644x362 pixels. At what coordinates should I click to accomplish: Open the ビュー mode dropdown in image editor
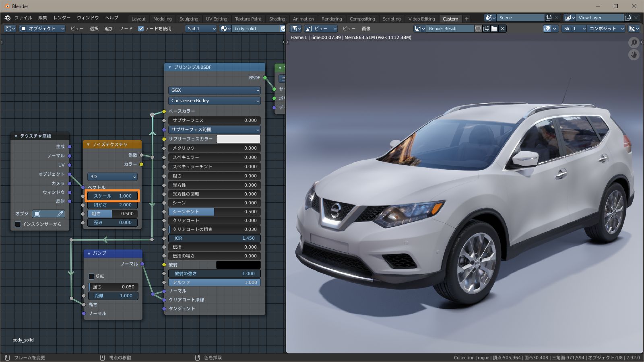[321, 29]
